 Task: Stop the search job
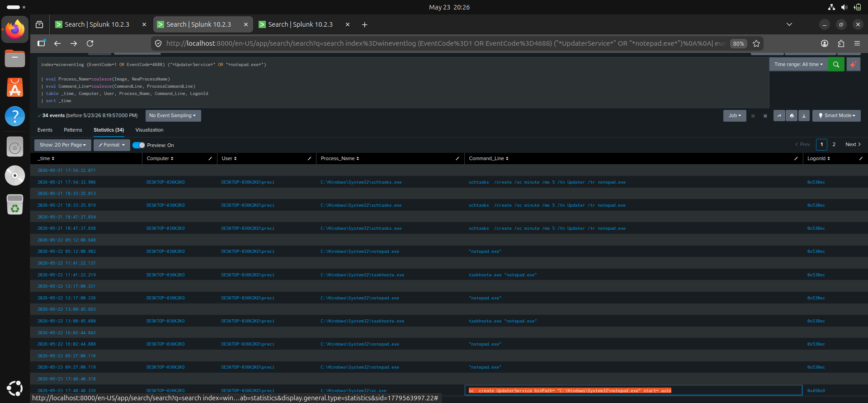tap(765, 116)
